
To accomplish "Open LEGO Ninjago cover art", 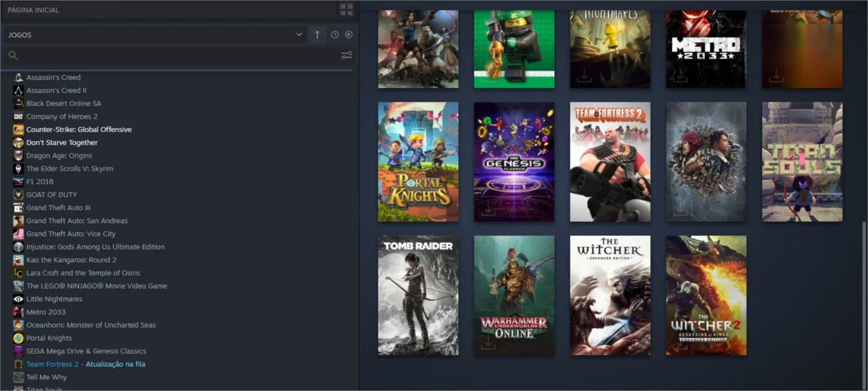I will (x=515, y=49).
